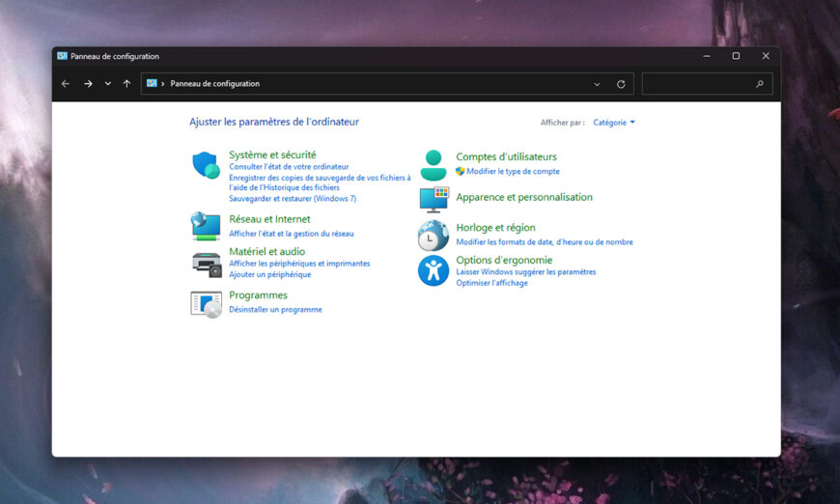Minimize the Panneau de configuration window
Screen dimensions: 840x504
coord(707,56)
